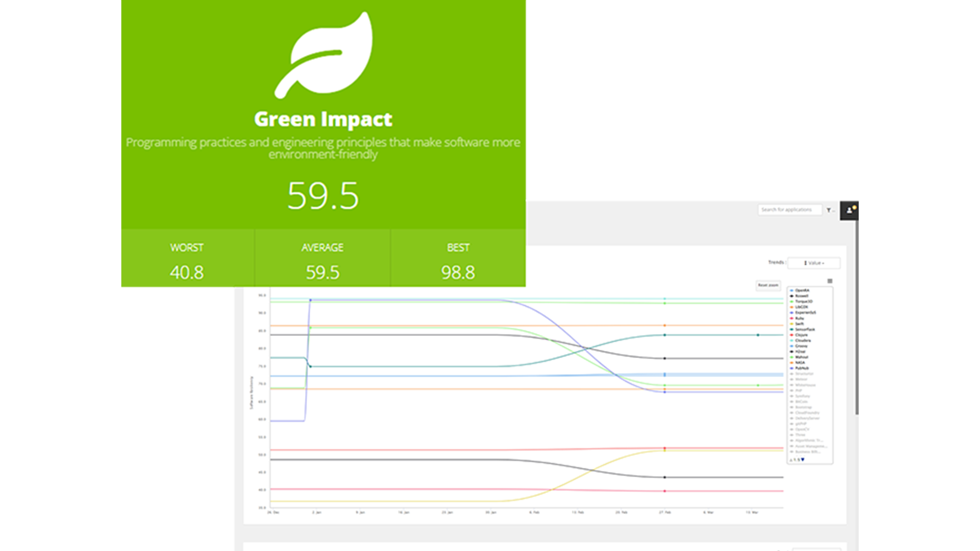
Task: Enable hidden Three series in legend
Action: click(x=797, y=435)
